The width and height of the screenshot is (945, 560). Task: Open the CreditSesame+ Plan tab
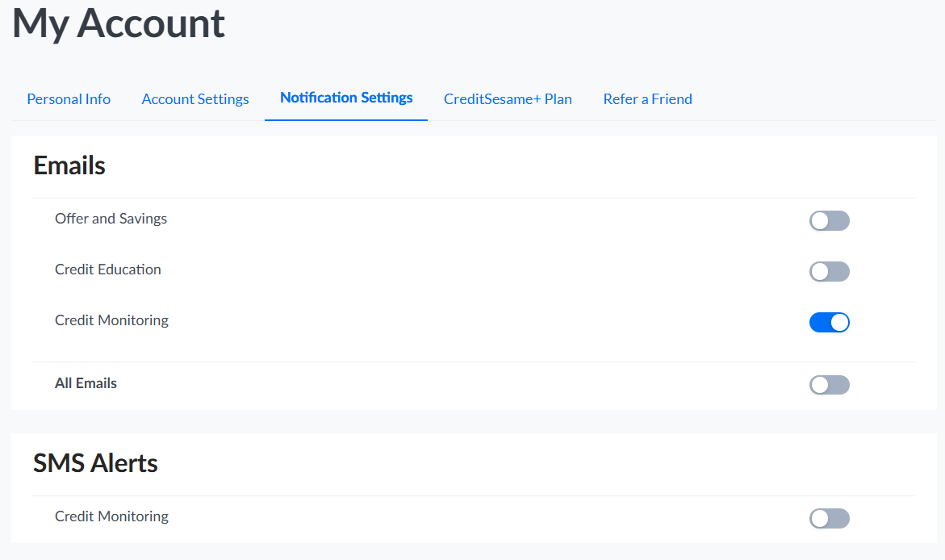point(508,99)
